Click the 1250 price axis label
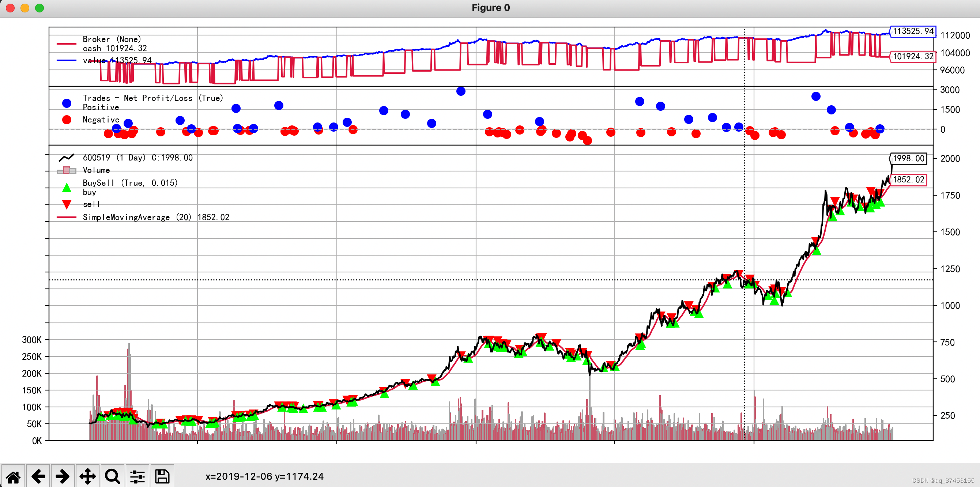Viewport: 980px width, 487px height. (950, 269)
